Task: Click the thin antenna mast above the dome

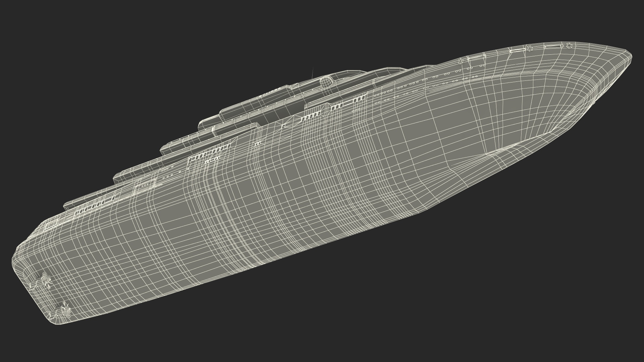Action: coord(313,73)
